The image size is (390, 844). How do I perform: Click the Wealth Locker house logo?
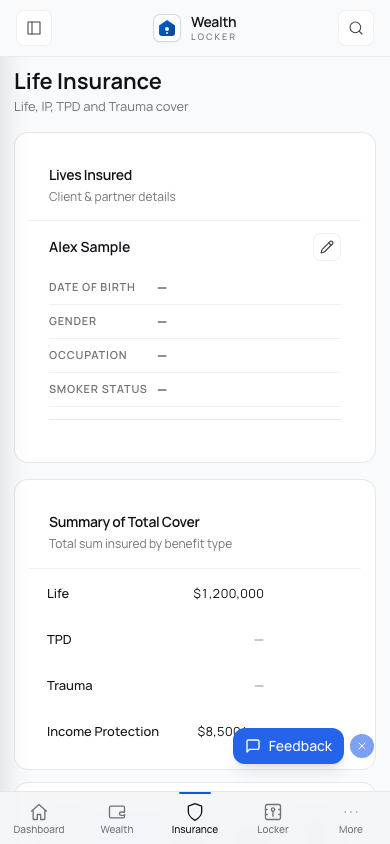pos(167,28)
